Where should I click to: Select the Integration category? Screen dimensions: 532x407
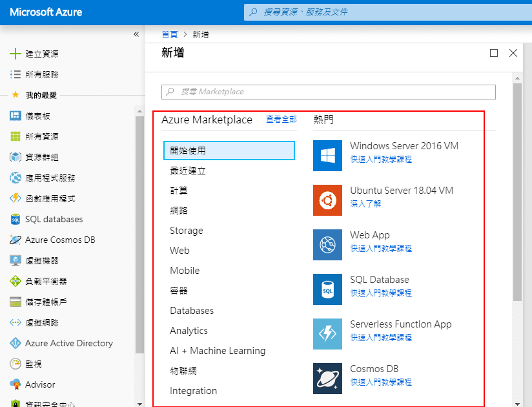(x=193, y=391)
